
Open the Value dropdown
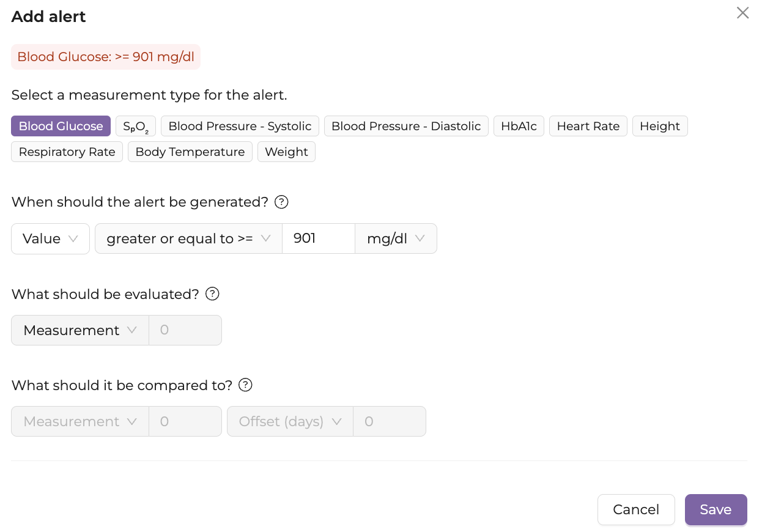[51, 238]
